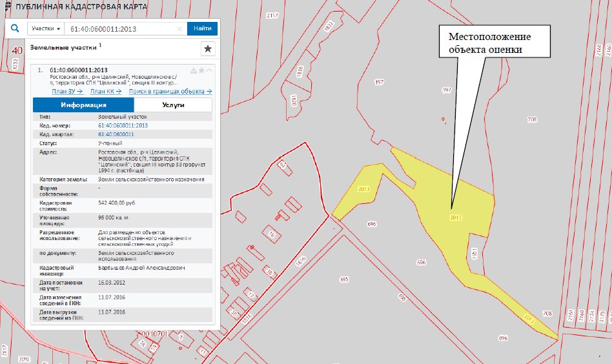This screenshot has height=364, width=612.
Task: Click the magnifier search icon
Action: click(15, 29)
